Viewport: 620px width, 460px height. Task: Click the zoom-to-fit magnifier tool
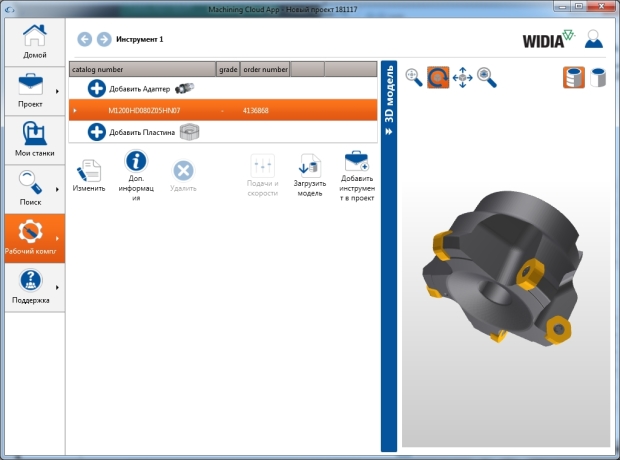pyautogui.click(x=414, y=78)
